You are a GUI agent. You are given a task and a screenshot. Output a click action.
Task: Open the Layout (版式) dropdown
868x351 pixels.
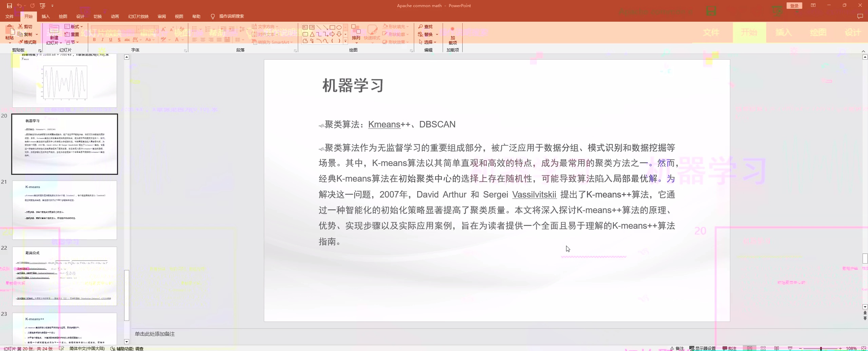[x=74, y=26]
